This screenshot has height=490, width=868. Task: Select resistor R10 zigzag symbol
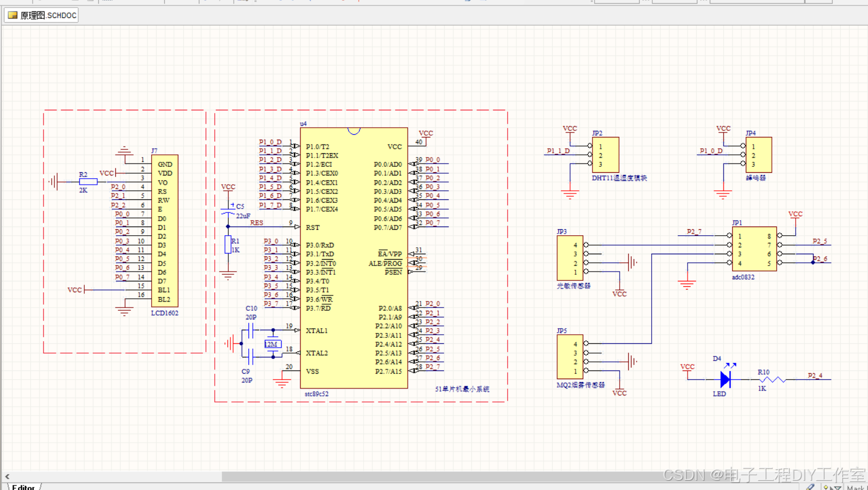[772, 379]
